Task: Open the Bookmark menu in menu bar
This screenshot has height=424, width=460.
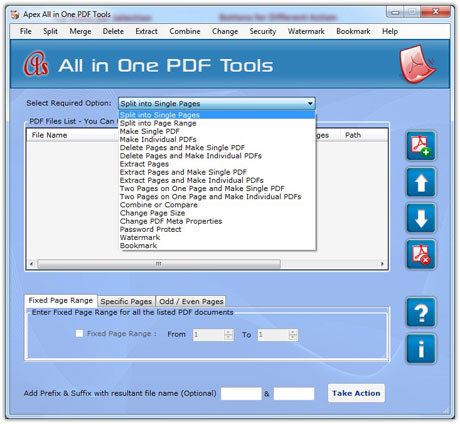Action: click(353, 31)
